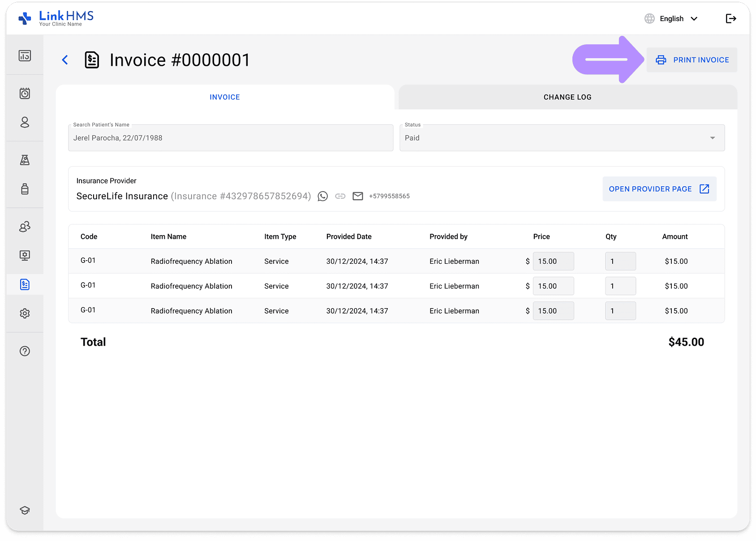Select the patients sidebar icon

point(25,122)
